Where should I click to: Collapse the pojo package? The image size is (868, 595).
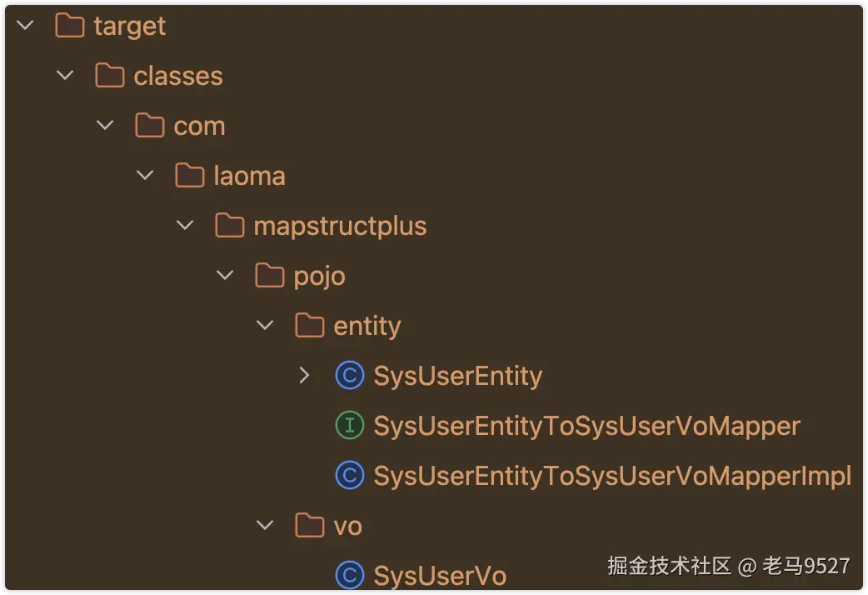click(224, 275)
